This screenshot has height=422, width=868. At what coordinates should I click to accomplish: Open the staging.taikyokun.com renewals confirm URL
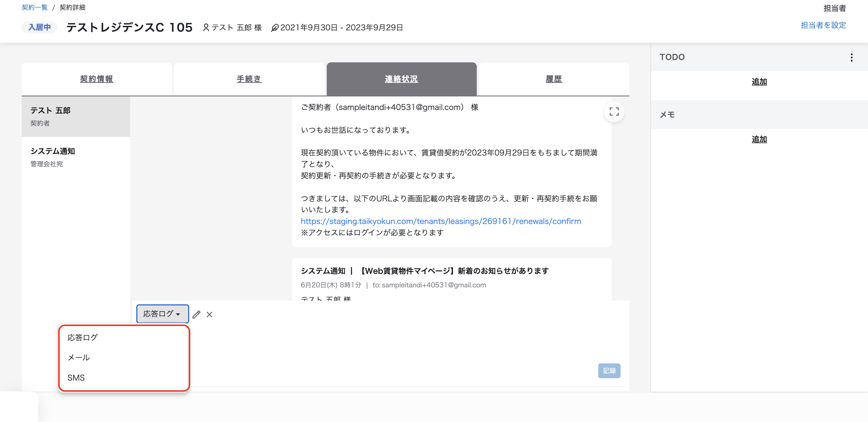point(441,221)
